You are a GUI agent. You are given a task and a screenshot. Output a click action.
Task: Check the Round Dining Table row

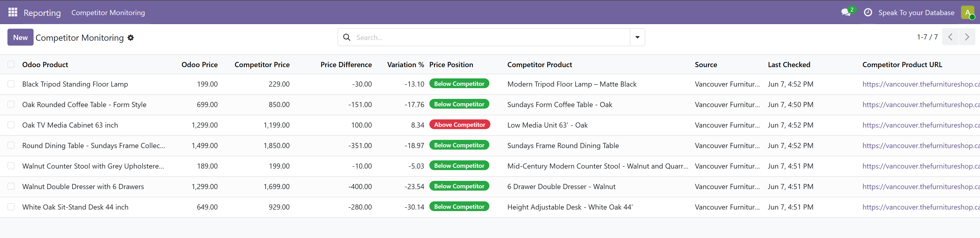(x=11, y=145)
